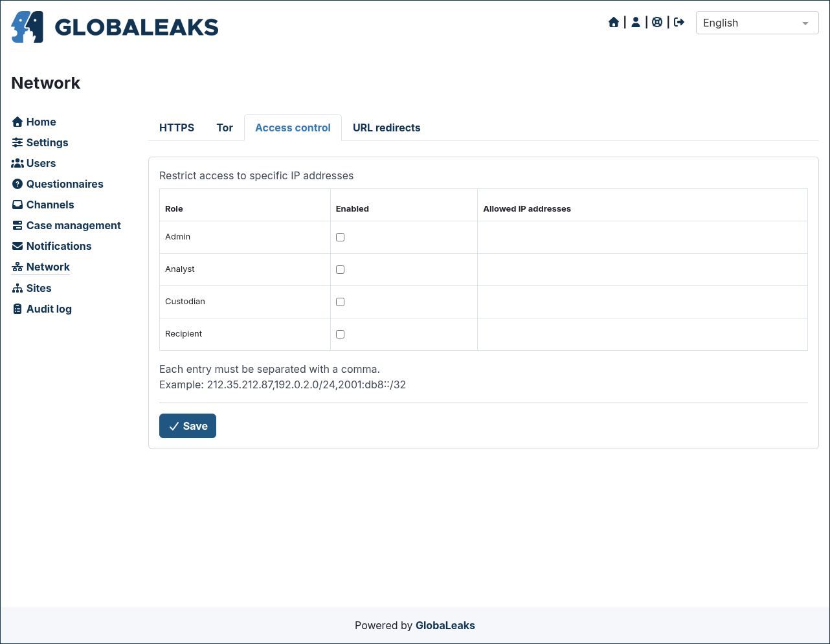This screenshot has width=830, height=644.
Task: Open the English language dropdown
Action: point(757,23)
